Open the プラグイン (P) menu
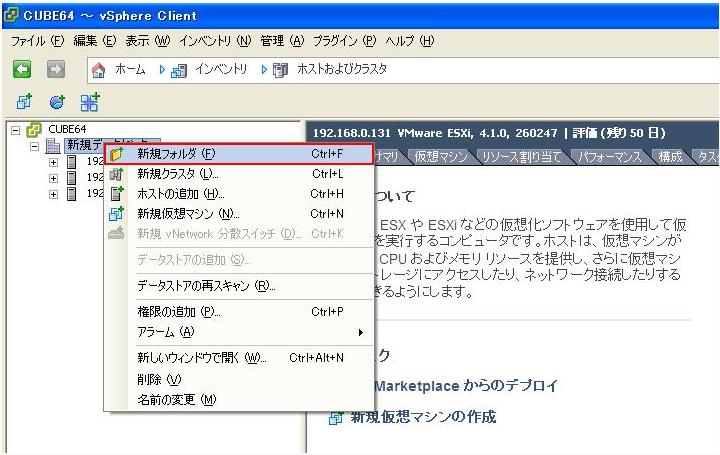The height and width of the screenshot is (455, 720). tap(344, 41)
